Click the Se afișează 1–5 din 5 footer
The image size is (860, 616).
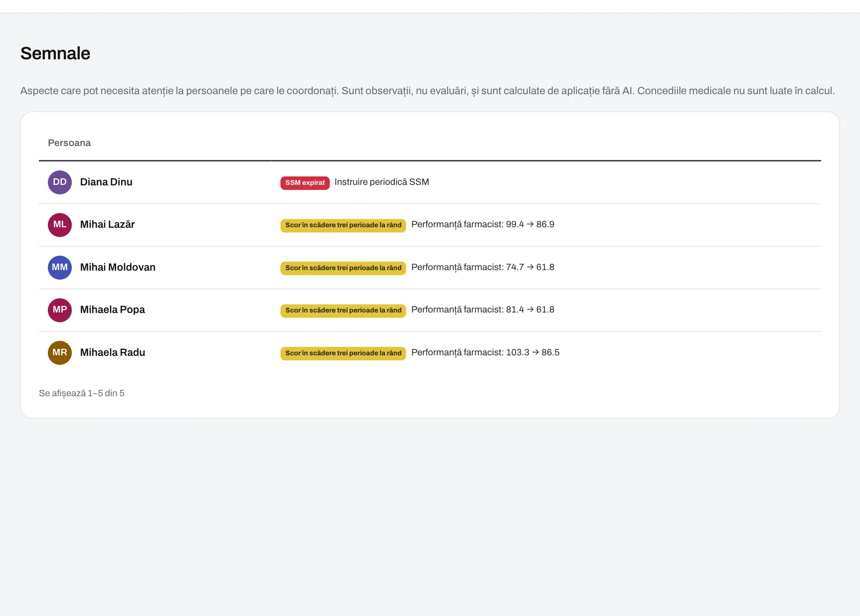click(x=82, y=393)
